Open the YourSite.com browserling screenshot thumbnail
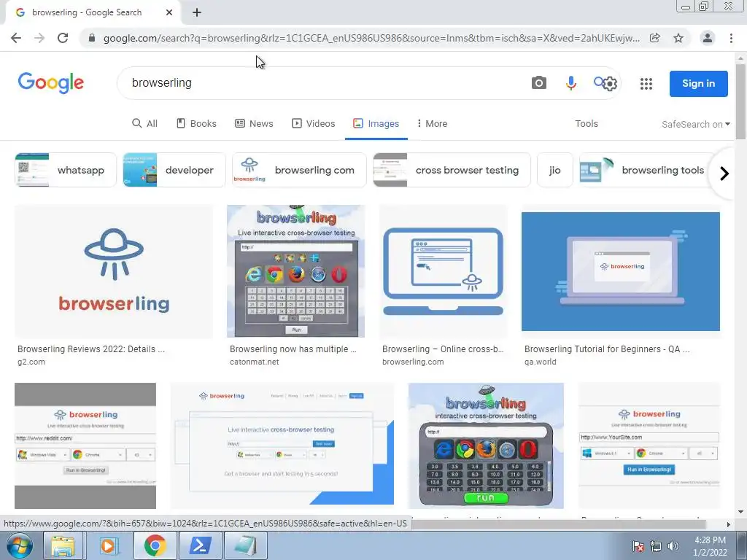747x560 pixels. pos(649,446)
